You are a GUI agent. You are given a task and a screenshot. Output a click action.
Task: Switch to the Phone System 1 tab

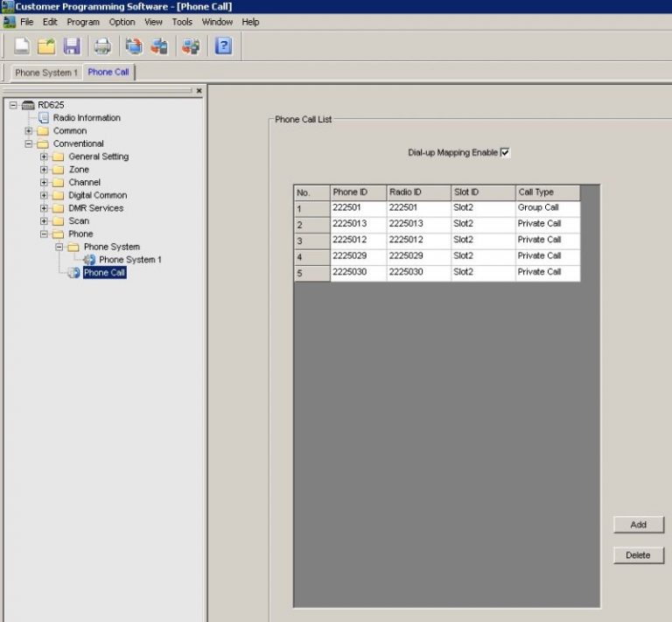46,73
